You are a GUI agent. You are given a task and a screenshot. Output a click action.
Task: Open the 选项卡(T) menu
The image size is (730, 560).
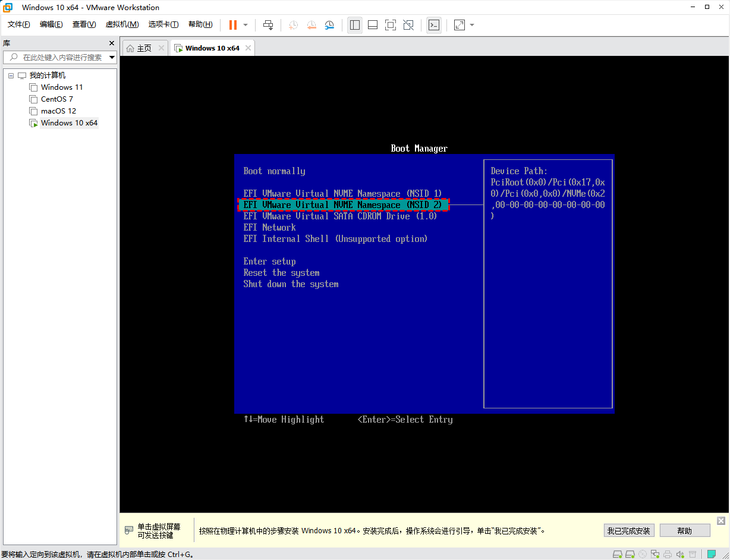coord(163,24)
